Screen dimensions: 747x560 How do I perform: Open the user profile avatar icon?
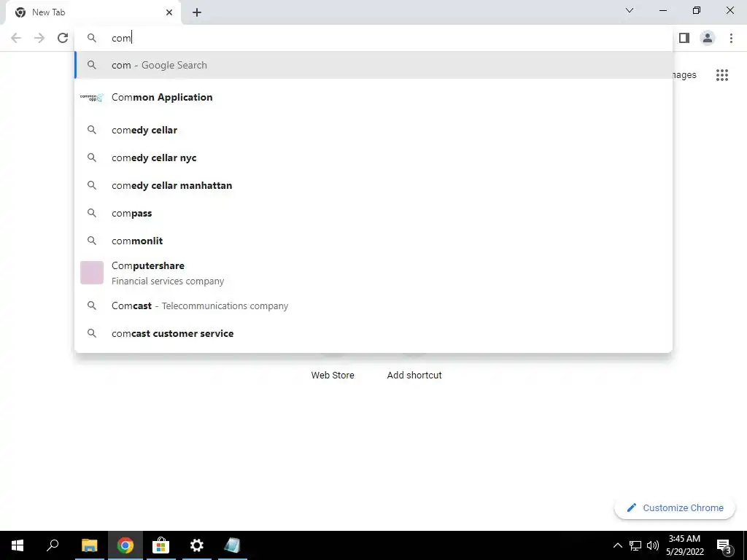708,38
